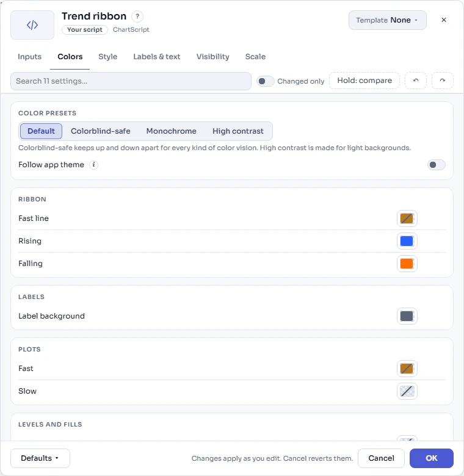Click the Trend ribbon title
The image size is (464, 476).
coord(94,16)
